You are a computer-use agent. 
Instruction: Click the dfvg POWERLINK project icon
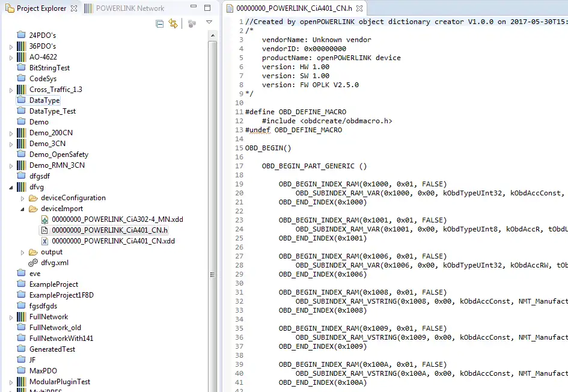[x=22, y=187]
